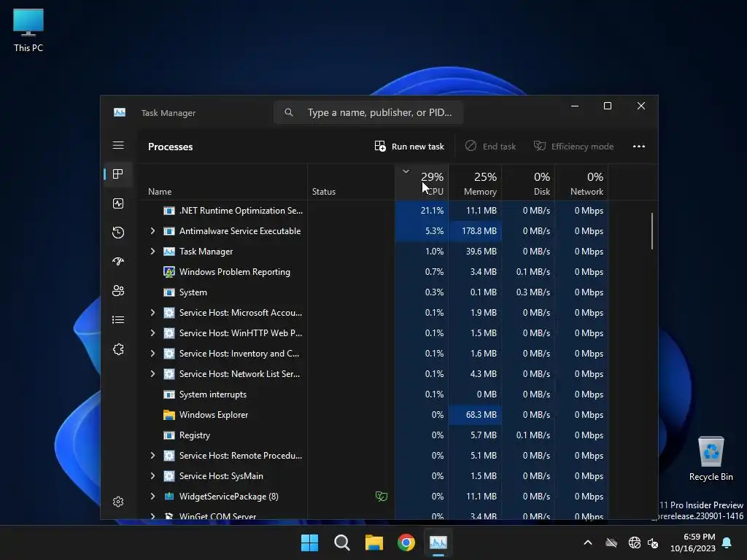Screen dimensions: 747x560
Task: Open the App history sidebar icon
Action: (118, 233)
